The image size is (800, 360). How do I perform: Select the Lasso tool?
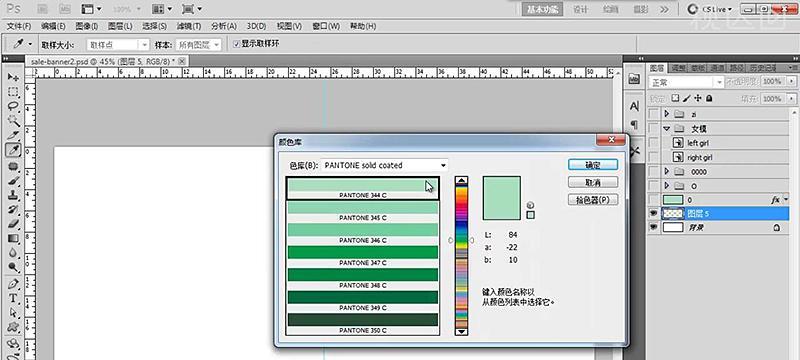click(x=13, y=107)
